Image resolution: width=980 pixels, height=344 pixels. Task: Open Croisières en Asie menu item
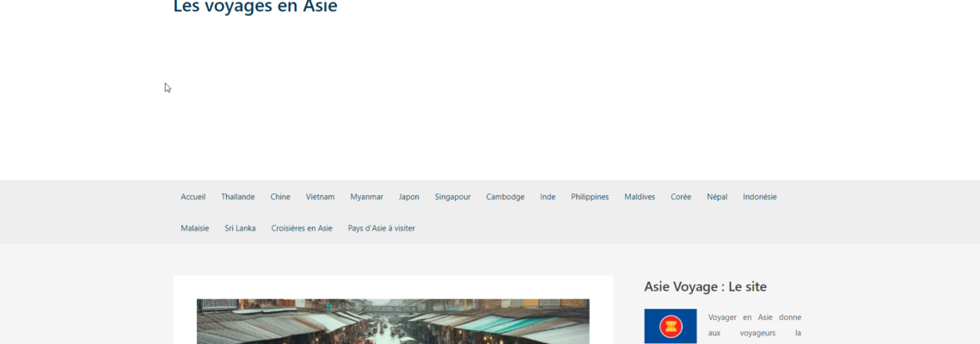click(302, 228)
